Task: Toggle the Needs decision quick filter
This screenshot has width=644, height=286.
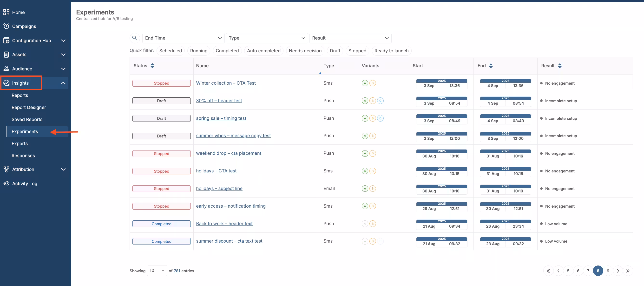Action: point(305,51)
